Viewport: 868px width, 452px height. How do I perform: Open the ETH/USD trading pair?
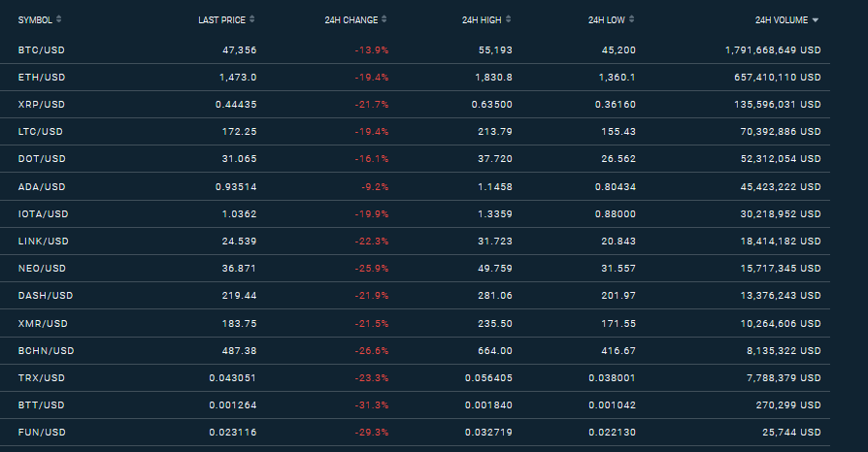pyautogui.click(x=42, y=77)
